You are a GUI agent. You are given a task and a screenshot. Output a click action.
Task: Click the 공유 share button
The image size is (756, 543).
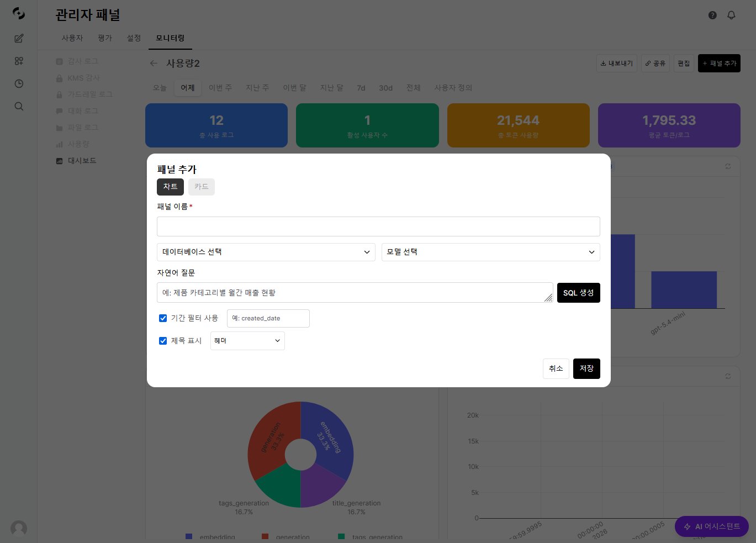(655, 64)
